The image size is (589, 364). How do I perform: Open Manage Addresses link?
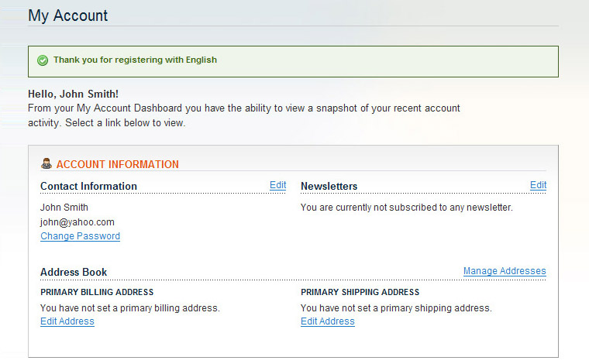pos(505,271)
